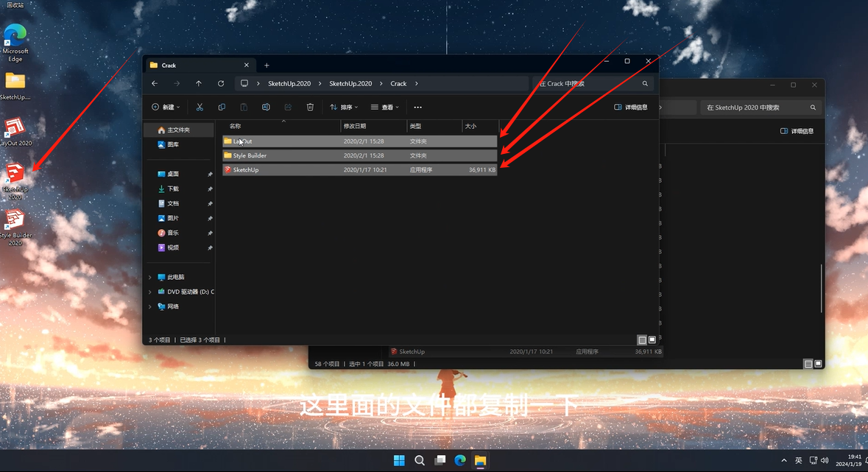Select SketchUp 2020 desktop shortcut
Image resolution: width=868 pixels, height=472 pixels.
15,181
